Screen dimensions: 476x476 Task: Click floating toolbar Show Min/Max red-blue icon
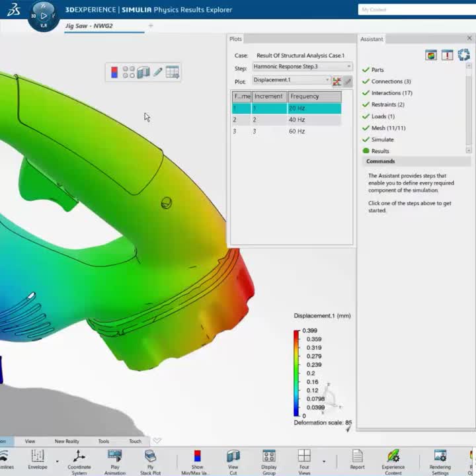(x=114, y=73)
